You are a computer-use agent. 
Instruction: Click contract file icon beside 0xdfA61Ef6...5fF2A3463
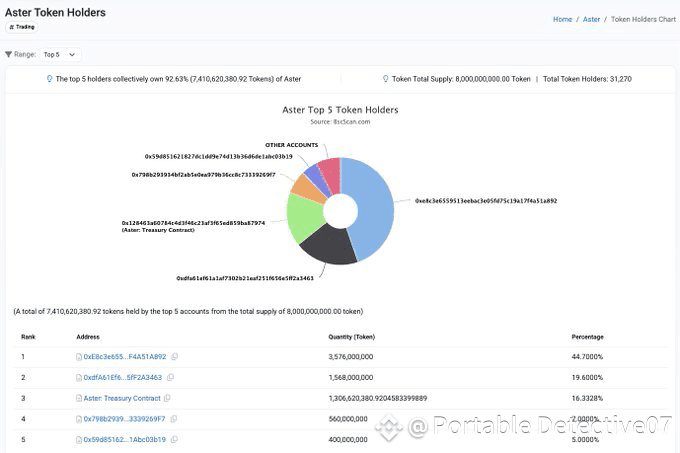point(79,378)
